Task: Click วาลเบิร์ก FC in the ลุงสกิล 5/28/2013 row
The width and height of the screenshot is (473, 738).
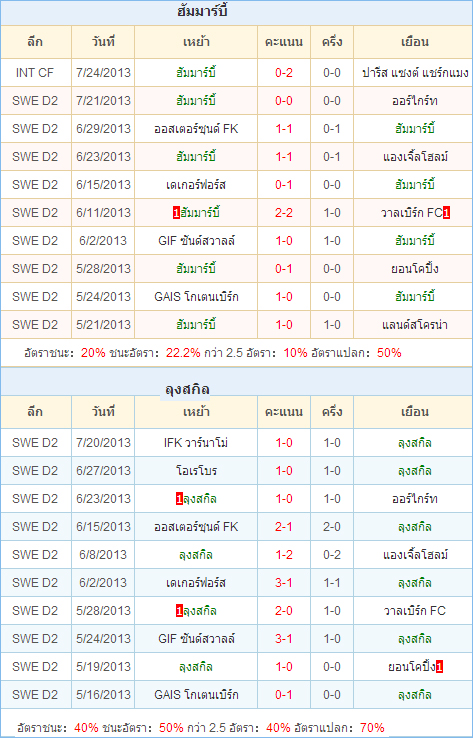Action: point(415,611)
